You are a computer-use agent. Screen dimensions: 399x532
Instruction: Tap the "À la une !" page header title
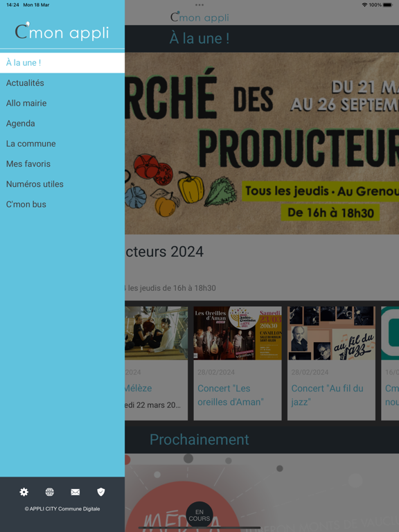point(199,38)
